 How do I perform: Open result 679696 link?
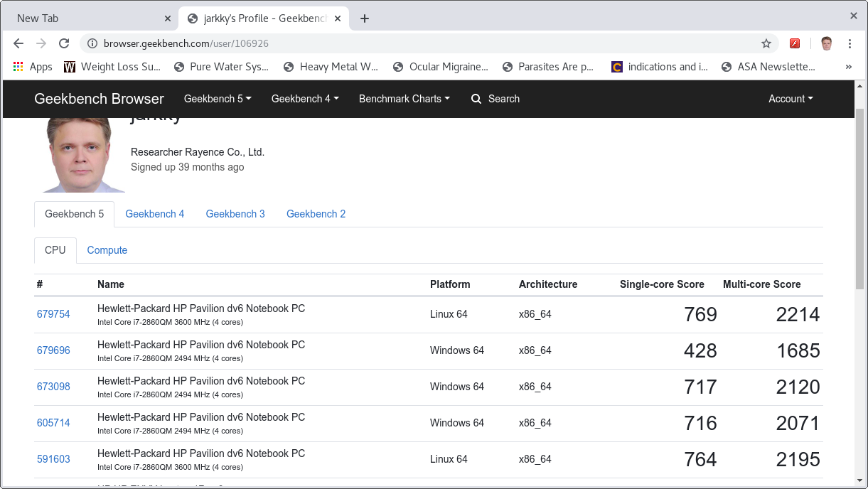pyautogui.click(x=53, y=350)
